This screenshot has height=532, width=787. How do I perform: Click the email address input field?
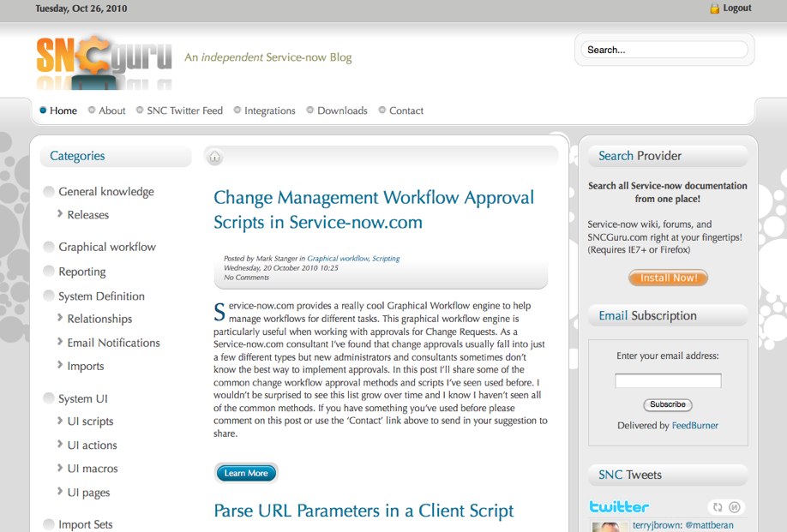(x=668, y=380)
